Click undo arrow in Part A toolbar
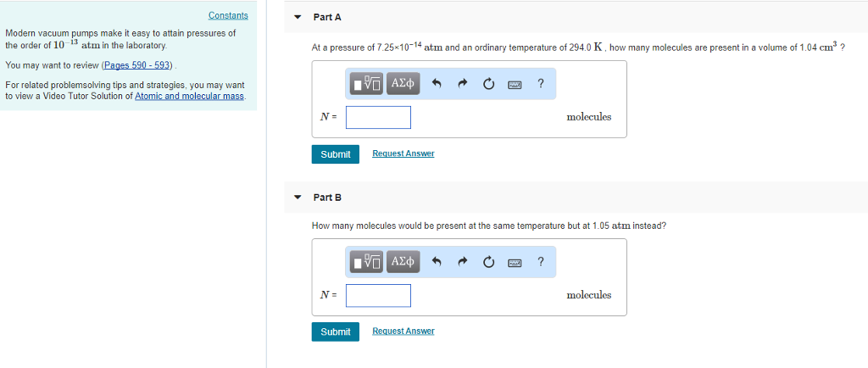This screenshot has height=368, width=868. tap(436, 84)
